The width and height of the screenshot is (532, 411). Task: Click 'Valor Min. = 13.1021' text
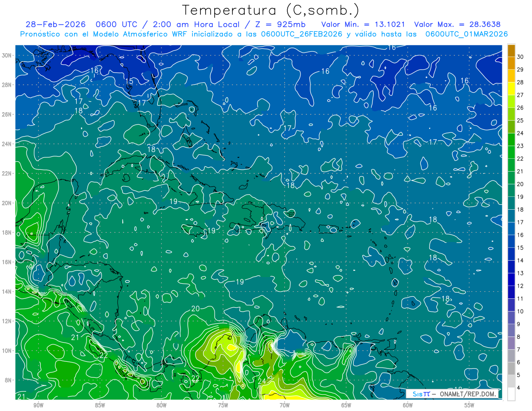click(363, 24)
